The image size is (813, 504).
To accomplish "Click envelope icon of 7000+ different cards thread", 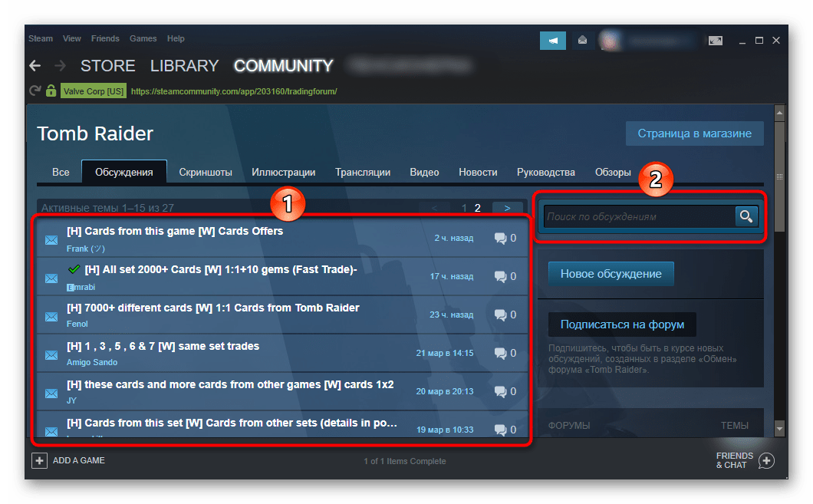I will 51,317.
